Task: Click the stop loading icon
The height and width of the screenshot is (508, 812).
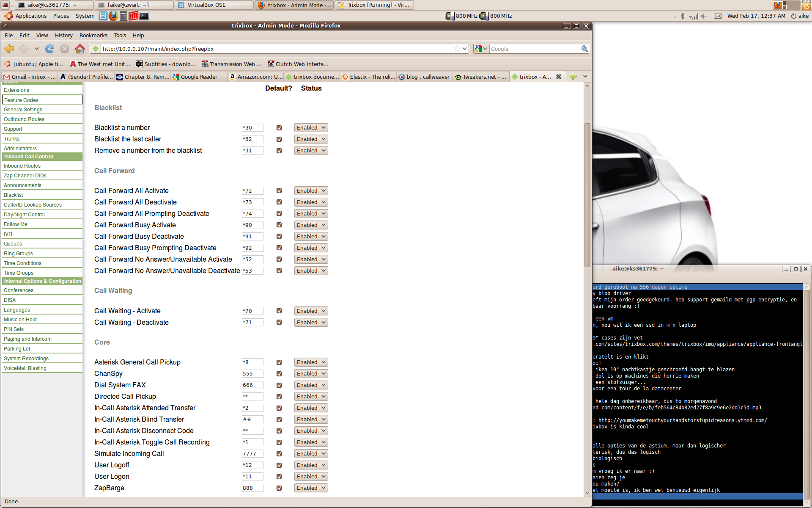Action: 65,49
